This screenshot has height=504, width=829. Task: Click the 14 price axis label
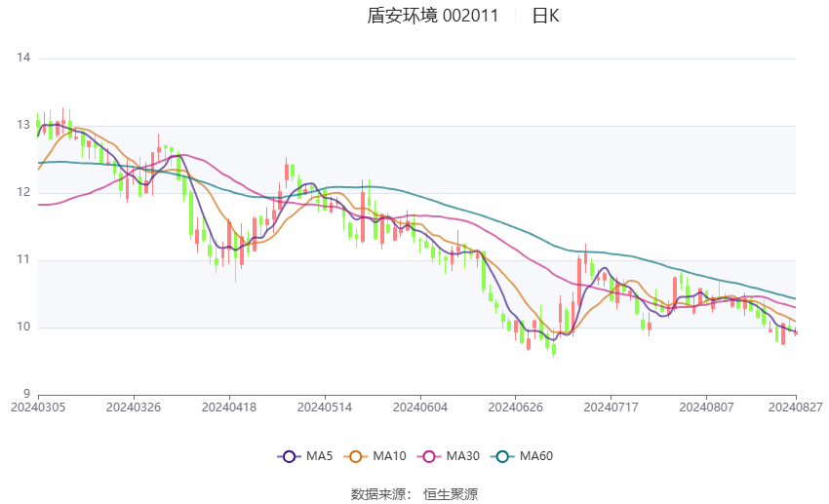click(23, 58)
